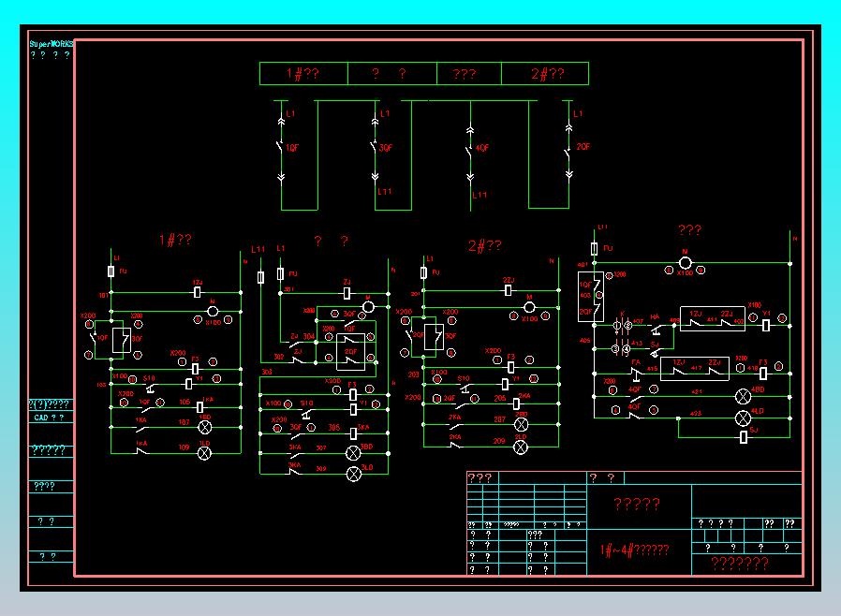Screen dimensions: 841x616
Task: Click the '1#~4#??????' drawing title in the title block
Action: point(635,550)
